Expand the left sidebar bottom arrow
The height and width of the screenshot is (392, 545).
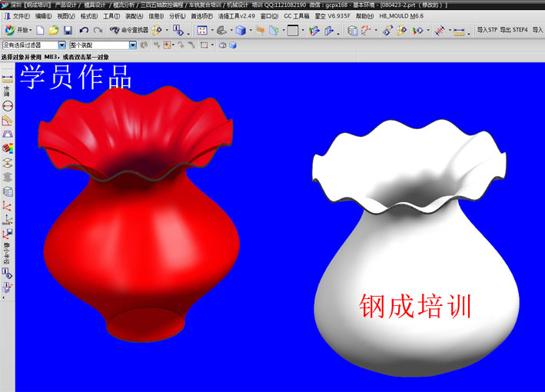point(4,297)
